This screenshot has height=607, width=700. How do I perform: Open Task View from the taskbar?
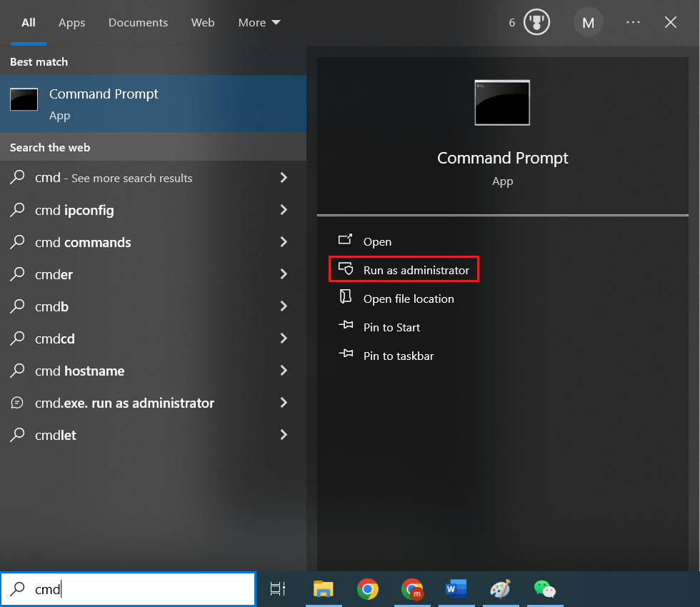tap(278, 589)
